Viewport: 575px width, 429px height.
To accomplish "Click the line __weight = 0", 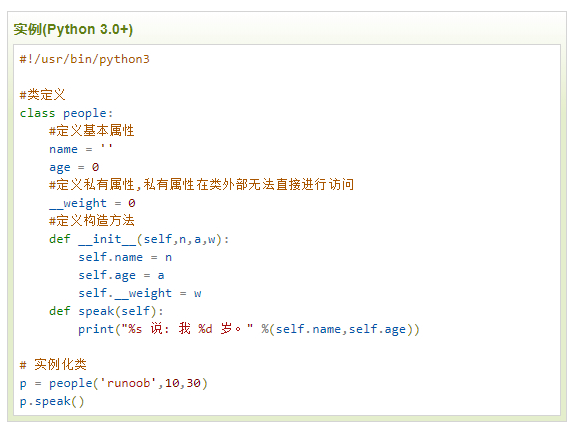I will point(92,203).
